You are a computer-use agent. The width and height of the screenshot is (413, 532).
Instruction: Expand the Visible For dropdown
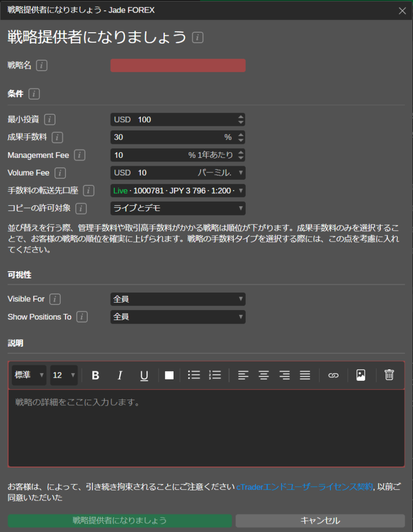coord(178,299)
